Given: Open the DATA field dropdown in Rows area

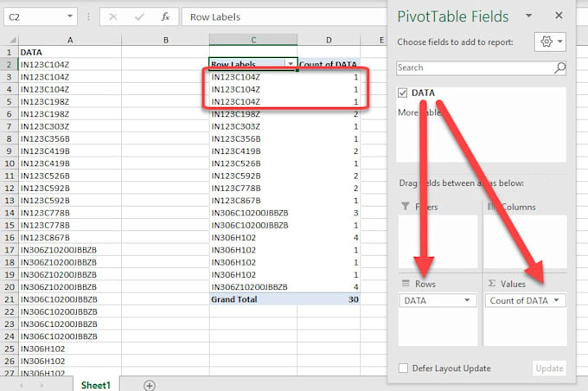Looking at the screenshot, I should click(x=467, y=300).
